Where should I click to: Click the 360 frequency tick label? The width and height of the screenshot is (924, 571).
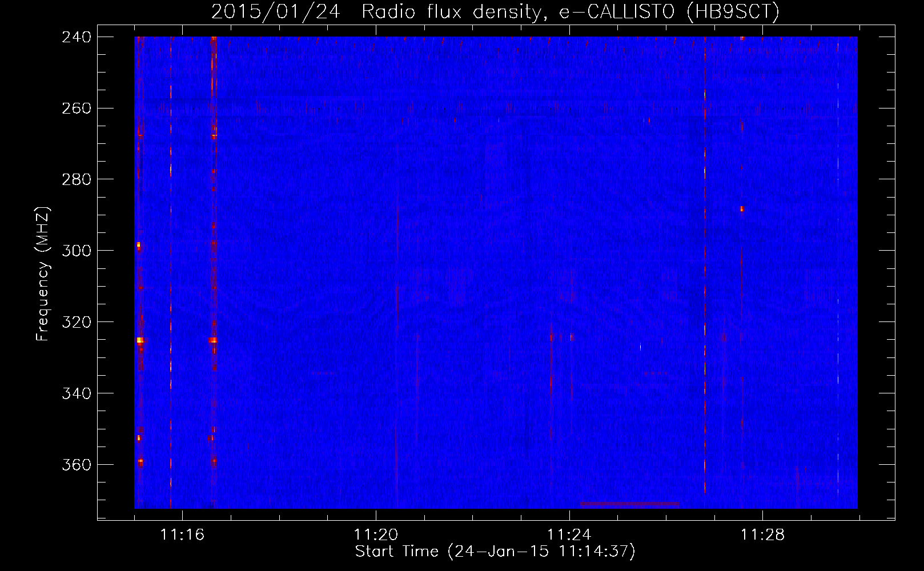coord(76,464)
